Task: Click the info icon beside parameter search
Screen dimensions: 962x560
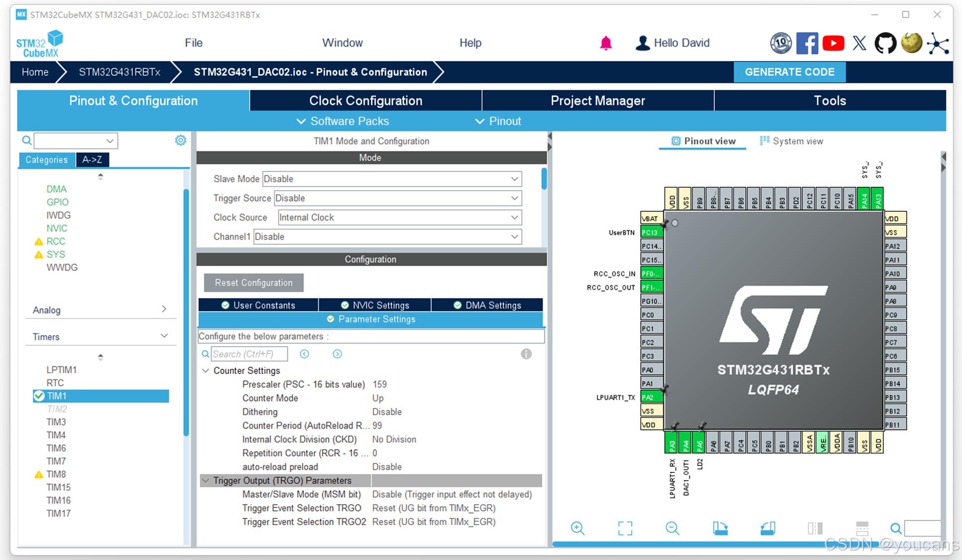Action: click(526, 354)
